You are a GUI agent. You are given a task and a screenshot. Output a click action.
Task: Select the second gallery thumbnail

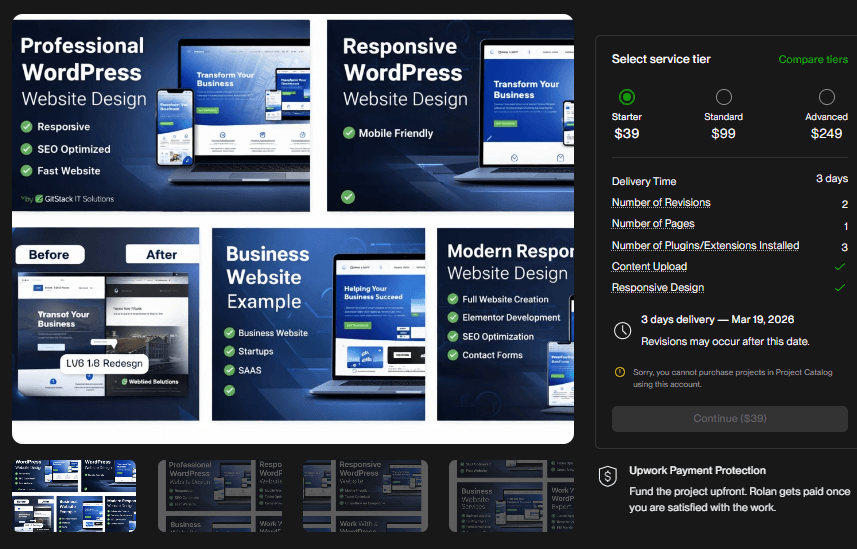click(220, 496)
